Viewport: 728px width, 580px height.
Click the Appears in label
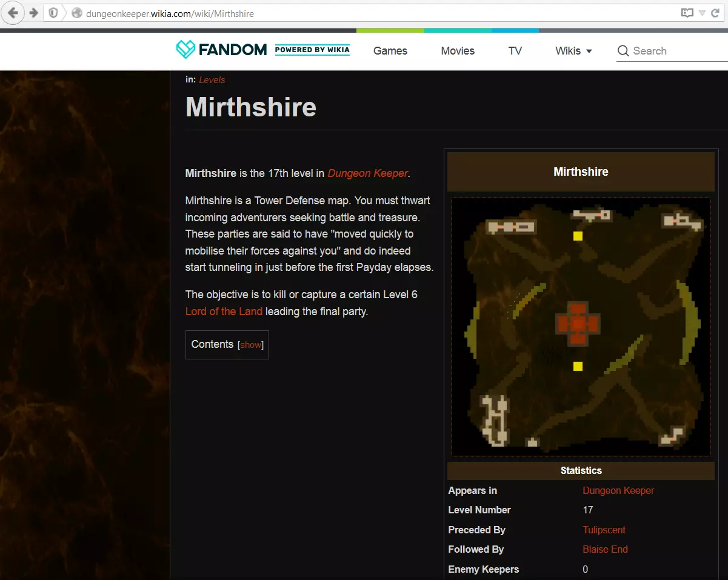(473, 490)
